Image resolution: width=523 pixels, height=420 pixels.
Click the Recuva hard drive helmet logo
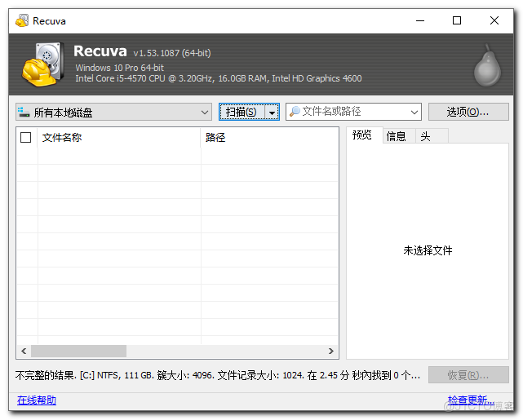click(x=43, y=64)
